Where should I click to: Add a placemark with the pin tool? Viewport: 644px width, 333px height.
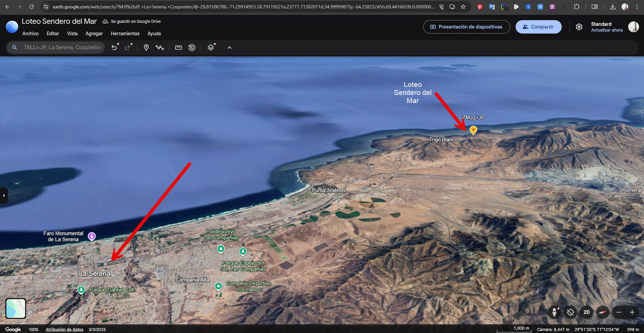point(146,47)
